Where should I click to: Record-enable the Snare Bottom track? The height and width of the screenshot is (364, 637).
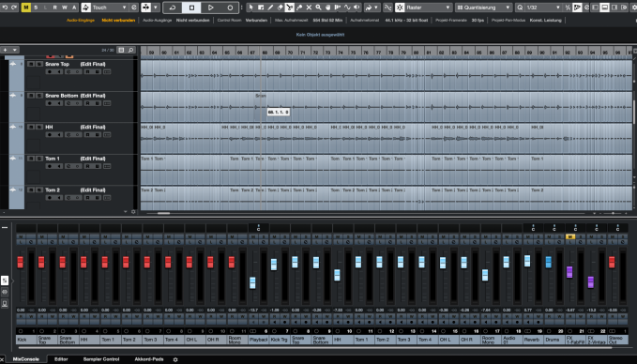50,103
